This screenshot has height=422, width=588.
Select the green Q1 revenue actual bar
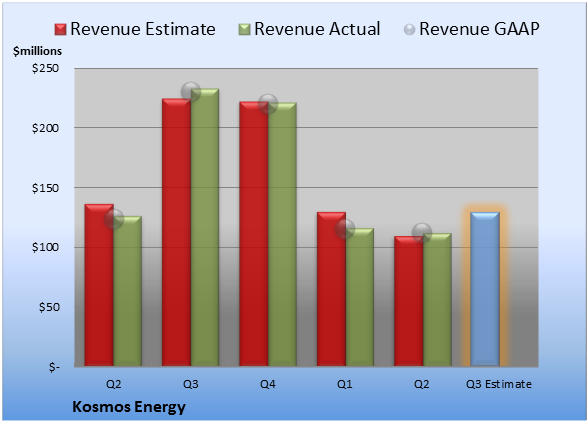(x=360, y=297)
